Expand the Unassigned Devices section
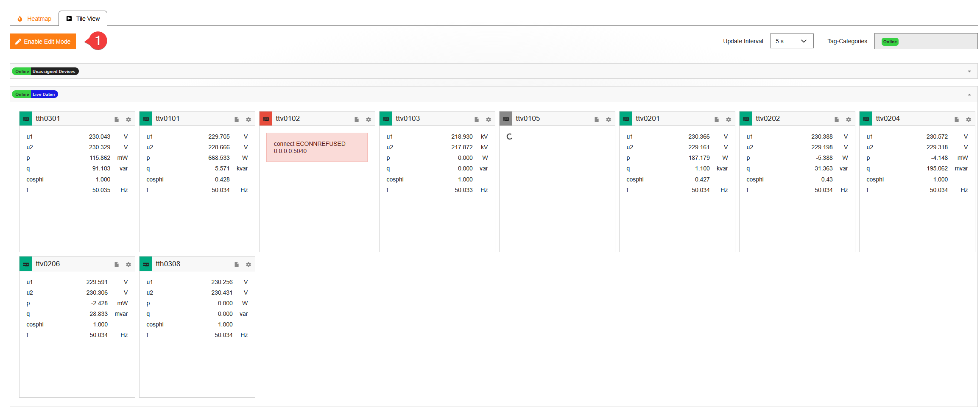The image size is (980, 407). [969, 71]
